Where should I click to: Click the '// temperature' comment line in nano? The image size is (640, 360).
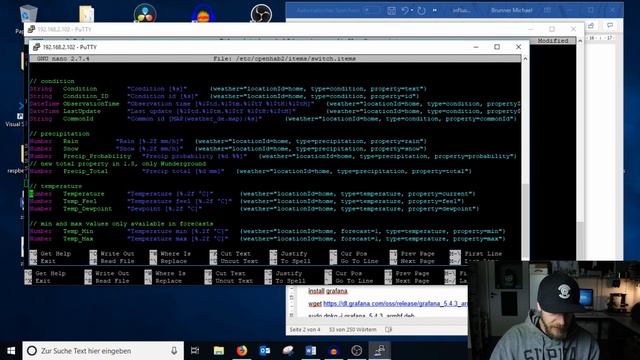tap(56, 186)
